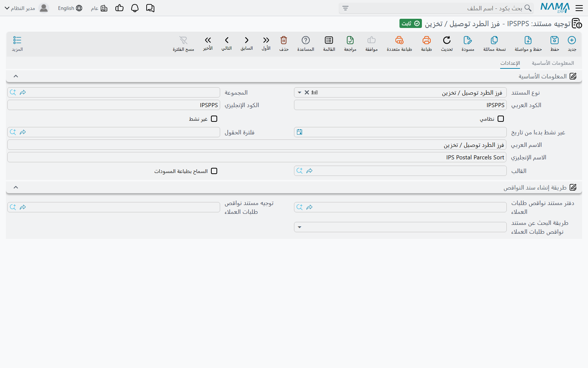The width and height of the screenshot is (588, 368).
Task: Click the الاسم الإنجليزي input field
Action: (x=257, y=158)
